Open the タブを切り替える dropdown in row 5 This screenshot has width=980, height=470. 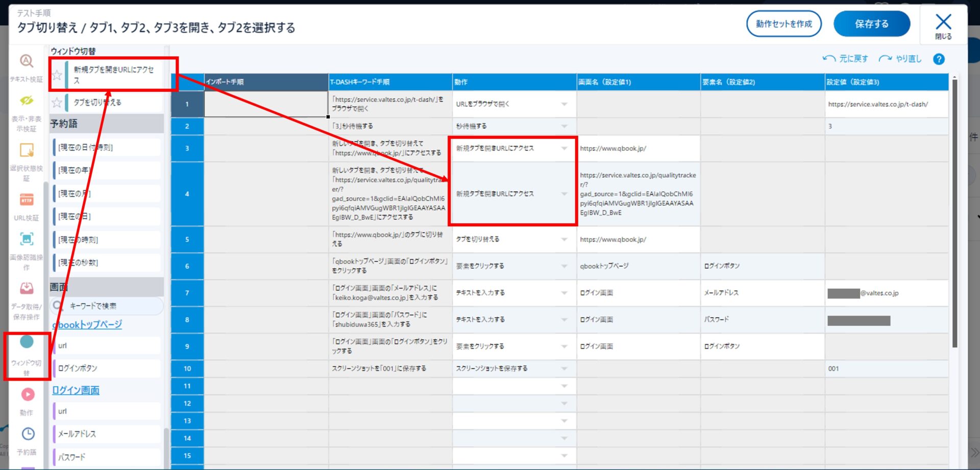click(x=564, y=240)
